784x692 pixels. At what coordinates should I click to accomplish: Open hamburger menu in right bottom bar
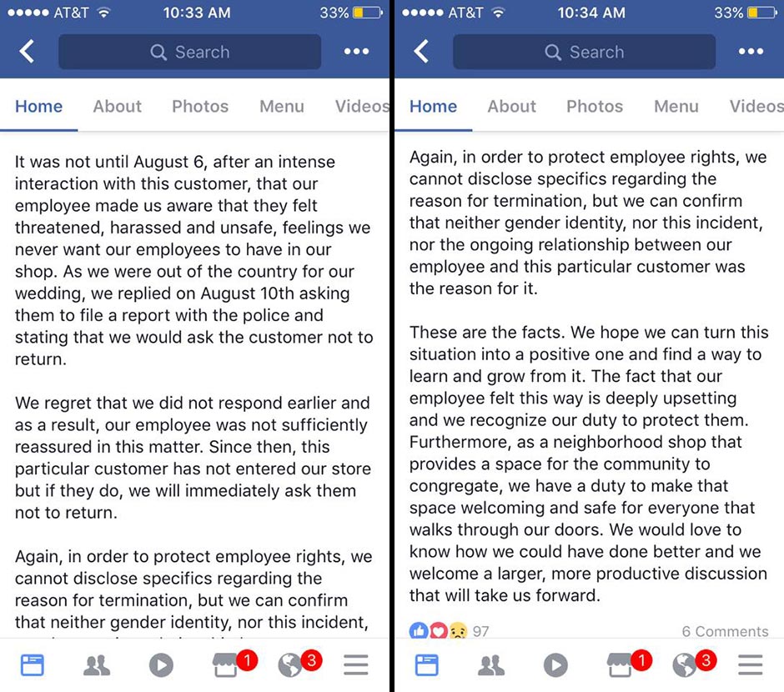pos(751,664)
